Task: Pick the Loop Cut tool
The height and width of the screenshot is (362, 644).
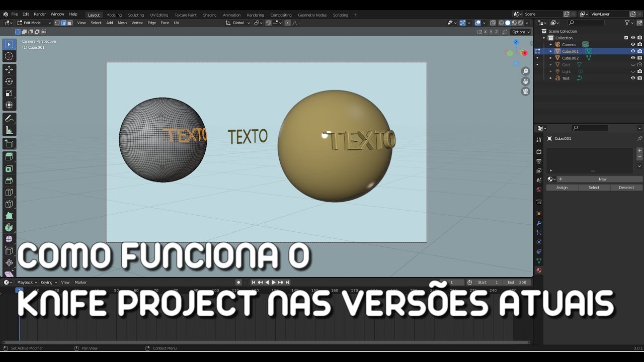Action: click(9, 192)
